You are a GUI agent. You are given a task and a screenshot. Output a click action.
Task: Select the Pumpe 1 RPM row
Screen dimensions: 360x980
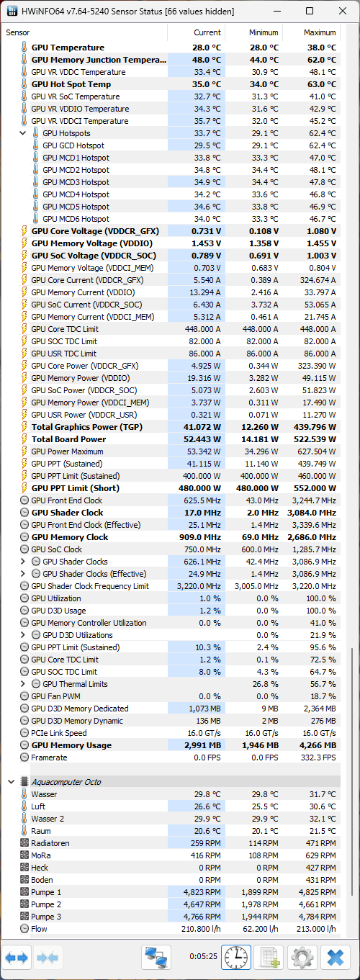(171, 892)
